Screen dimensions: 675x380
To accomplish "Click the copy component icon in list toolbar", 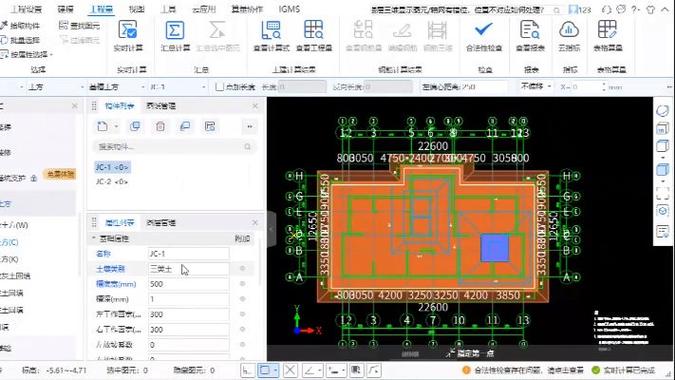I will (x=135, y=126).
